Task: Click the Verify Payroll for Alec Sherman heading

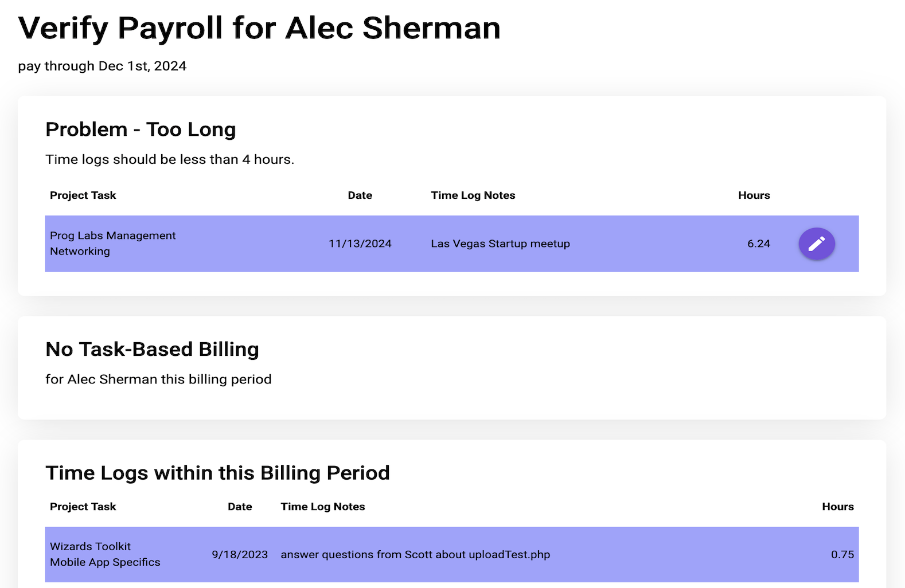Action: pyautogui.click(x=259, y=28)
